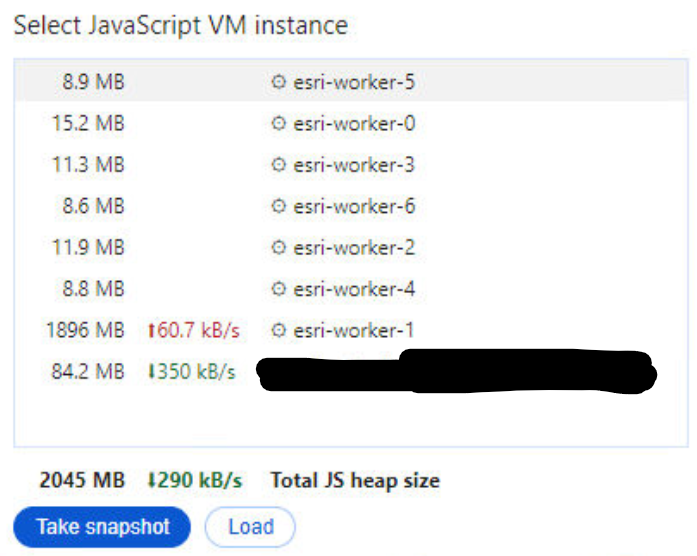Click the red up arrow at 60.7 kB/s
Screen dimensions: 697x556
(152, 331)
